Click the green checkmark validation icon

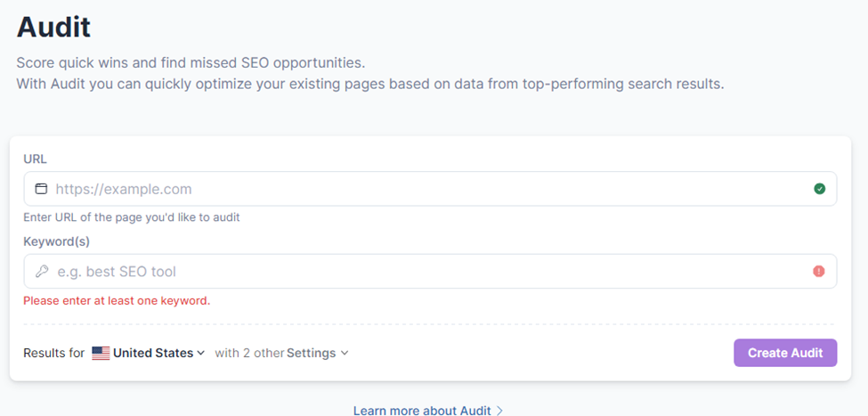819,189
